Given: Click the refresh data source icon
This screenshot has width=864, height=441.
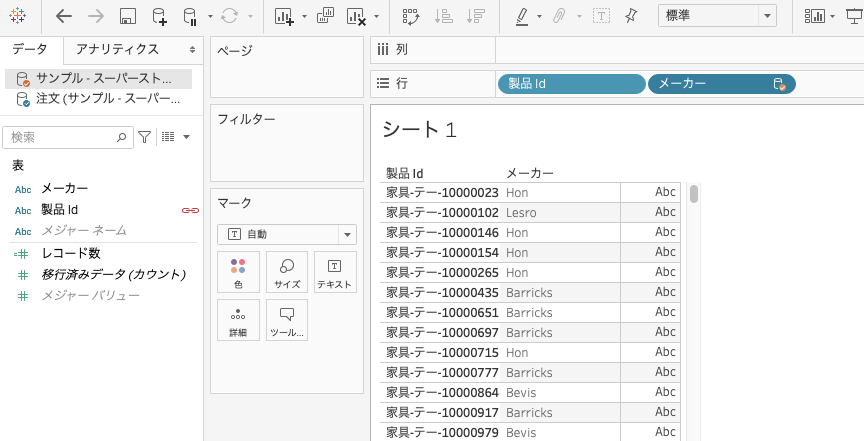Looking at the screenshot, I should [x=229, y=17].
